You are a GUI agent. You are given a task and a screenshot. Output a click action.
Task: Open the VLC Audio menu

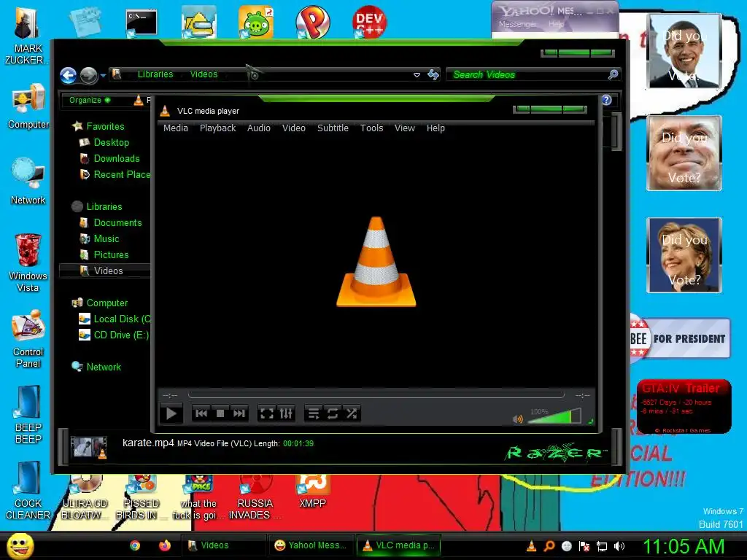point(259,128)
